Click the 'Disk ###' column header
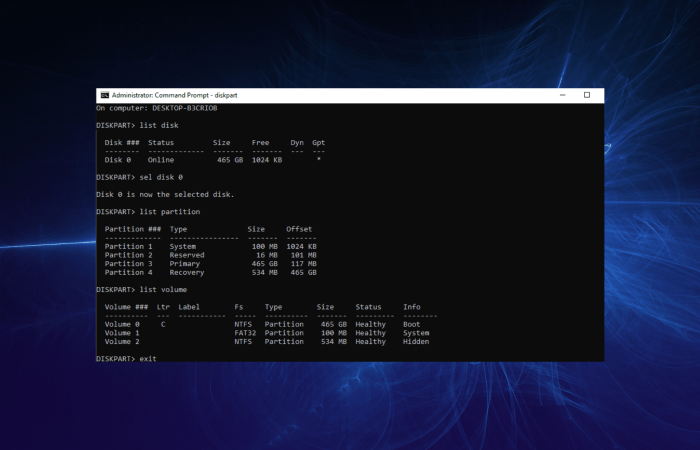 click(122, 143)
